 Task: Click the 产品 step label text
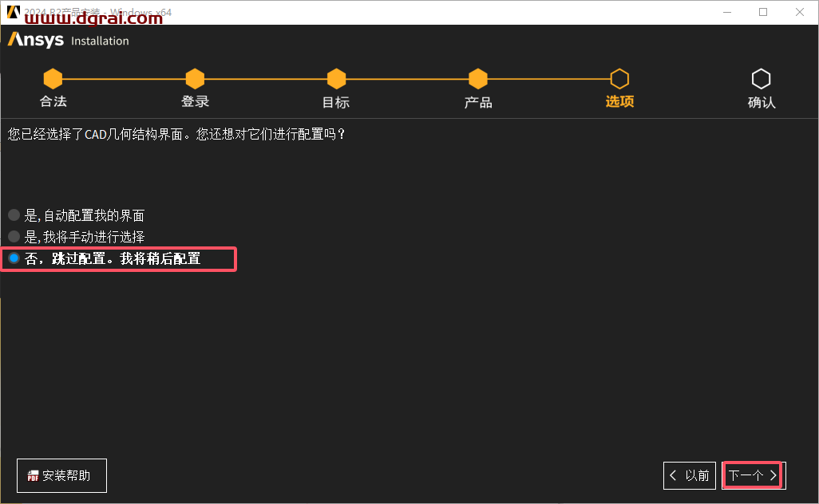pyautogui.click(x=478, y=102)
